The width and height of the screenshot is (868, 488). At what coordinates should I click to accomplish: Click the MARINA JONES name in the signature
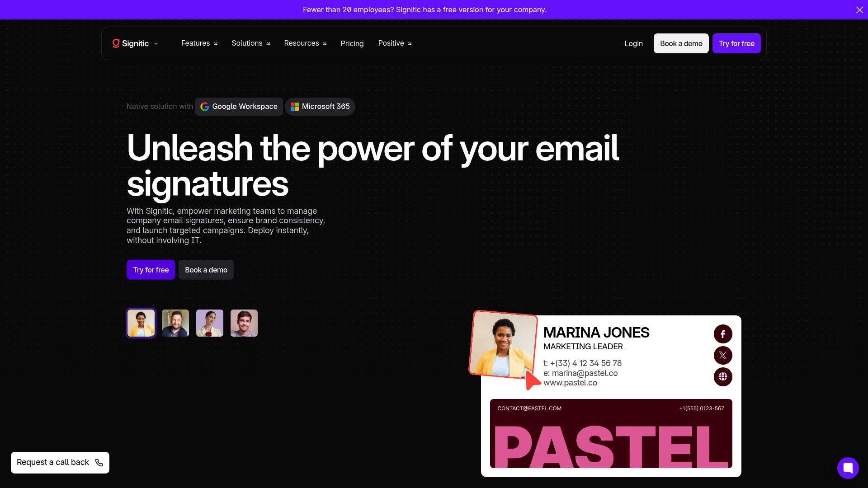[x=596, y=333]
